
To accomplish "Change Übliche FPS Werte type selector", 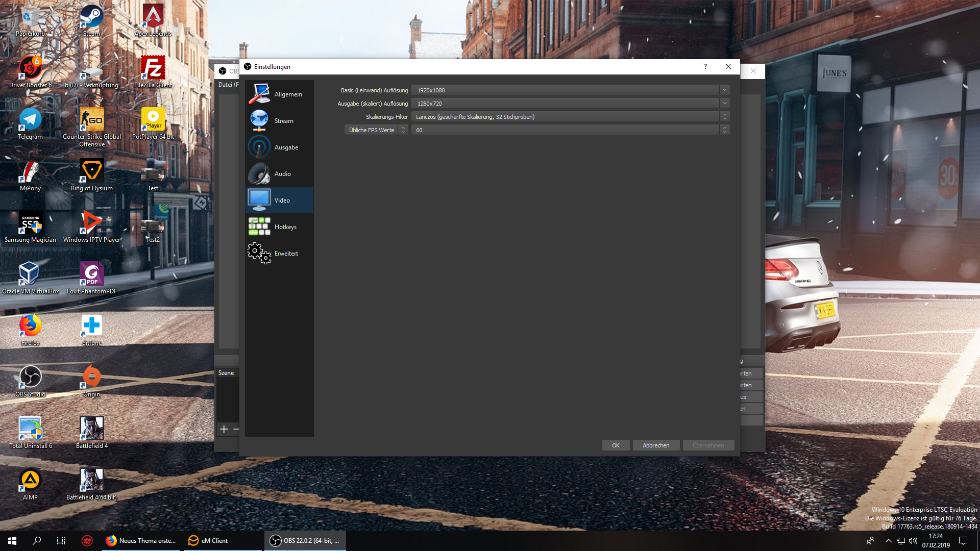I will coord(376,130).
